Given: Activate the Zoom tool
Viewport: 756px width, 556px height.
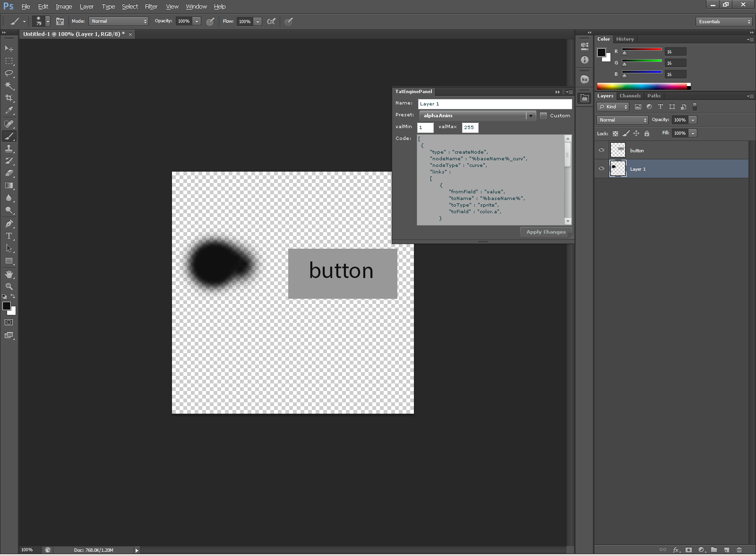Looking at the screenshot, I should coord(9,287).
